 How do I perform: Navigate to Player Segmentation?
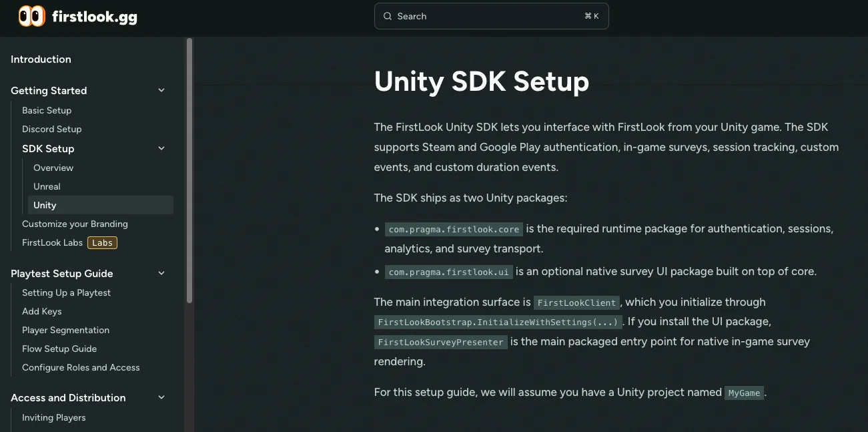pos(65,330)
